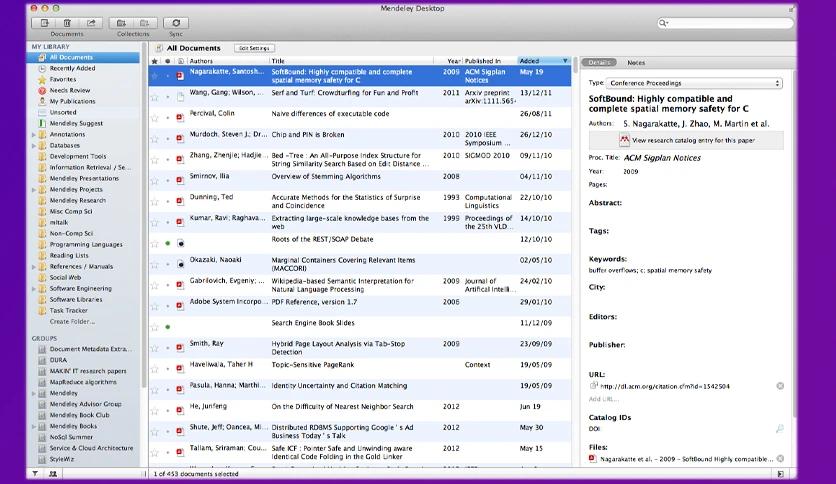This screenshot has width=836, height=484.
Task: Select the Unsorted library item
Action: point(63,112)
